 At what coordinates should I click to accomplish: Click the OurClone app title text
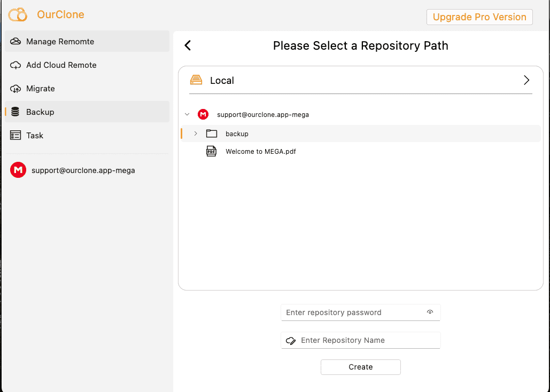(61, 14)
